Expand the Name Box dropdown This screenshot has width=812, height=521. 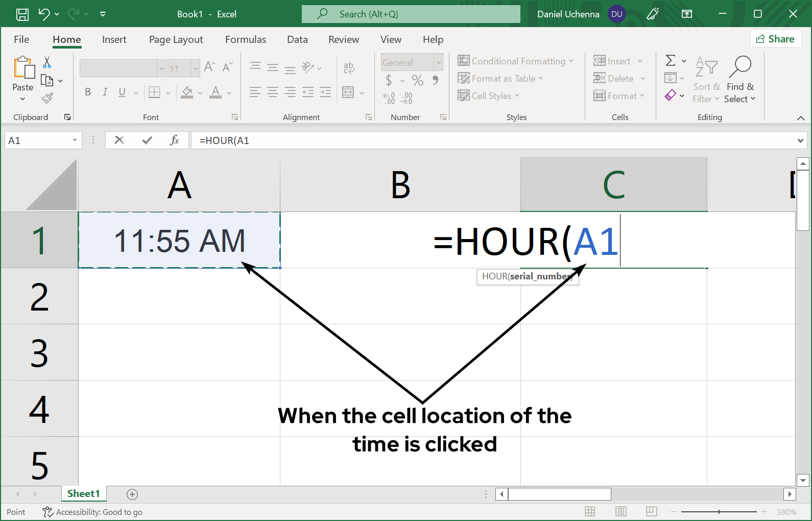[75, 140]
